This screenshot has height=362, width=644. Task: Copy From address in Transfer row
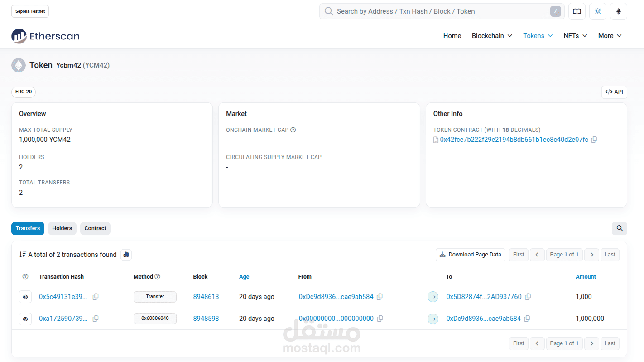(x=380, y=297)
